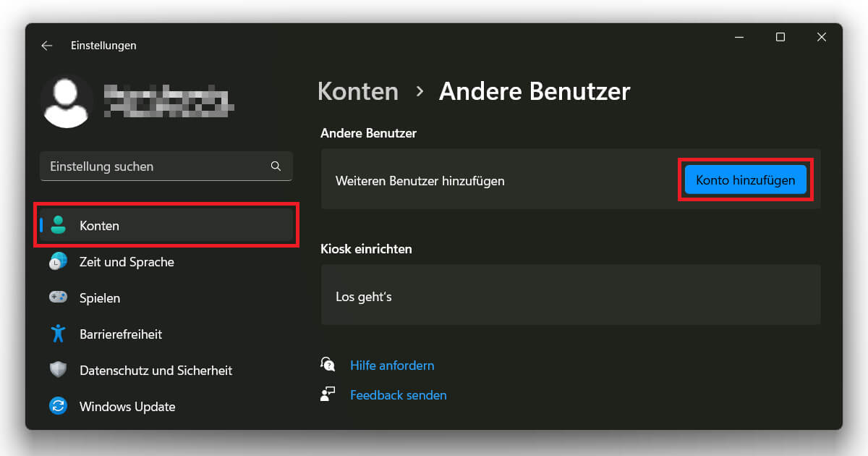Viewport: 868px width, 456px height.
Task: Open Zeit und Sprache via its clock icon
Action: pyautogui.click(x=58, y=261)
